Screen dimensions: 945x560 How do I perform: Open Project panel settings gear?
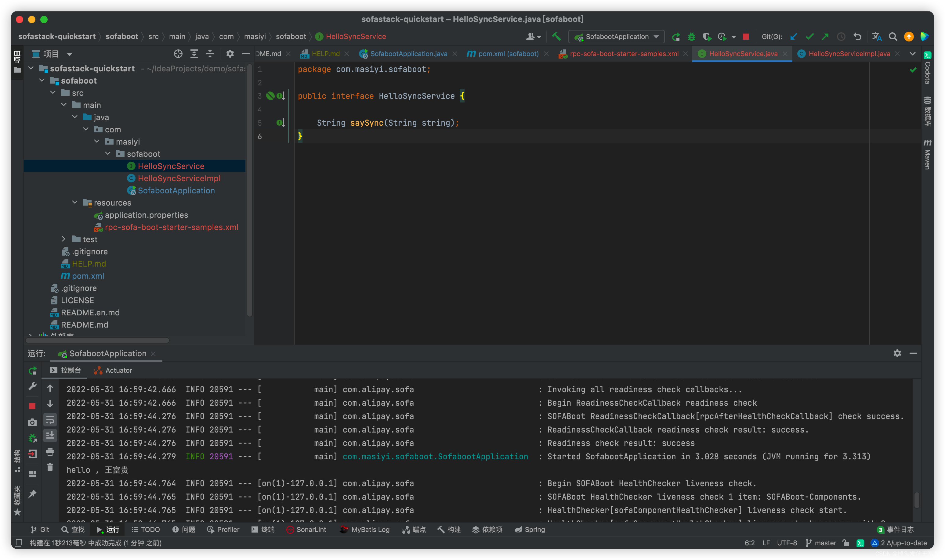click(x=230, y=54)
